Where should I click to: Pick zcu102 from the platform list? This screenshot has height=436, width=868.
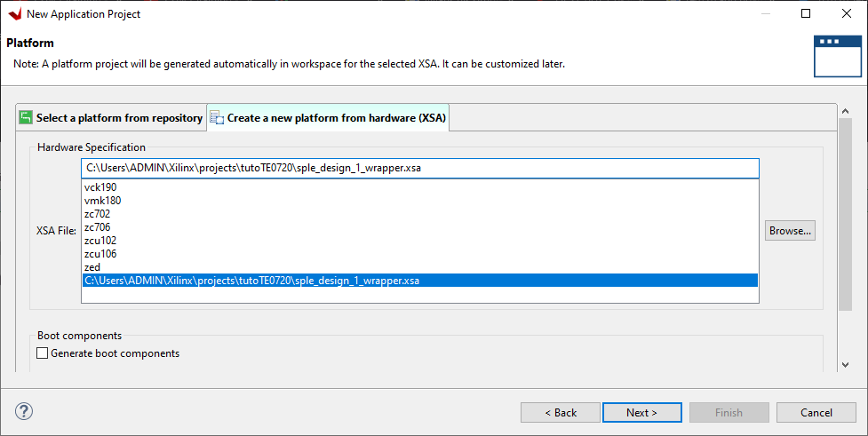click(419, 240)
